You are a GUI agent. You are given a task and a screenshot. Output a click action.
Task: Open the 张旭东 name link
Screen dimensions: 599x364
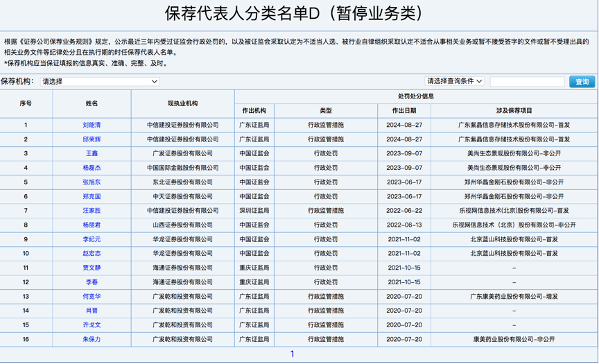[x=92, y=182]
